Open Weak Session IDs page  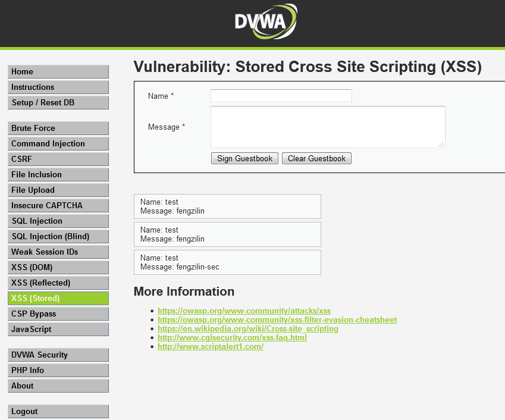58,252
